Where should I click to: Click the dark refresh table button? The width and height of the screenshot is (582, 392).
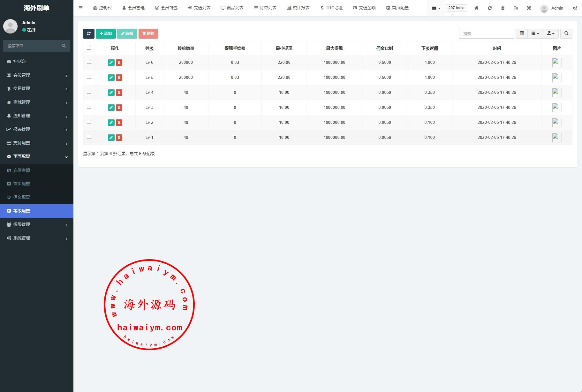88,34
